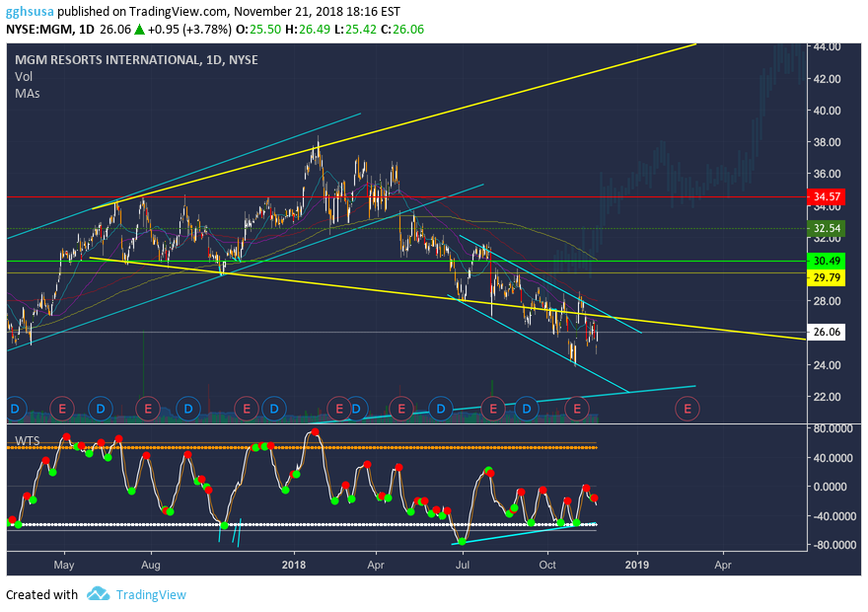The height and width of the screenshot is (612, 868).
Task: Click the '1D' interval next to NYSE:MGM
Action: (87, 30)
